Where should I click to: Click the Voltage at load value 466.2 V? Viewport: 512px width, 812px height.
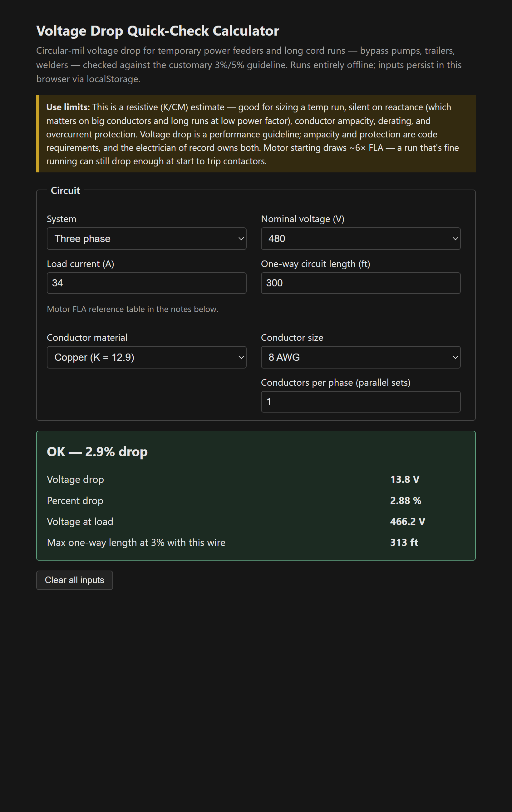click(407, 521)
